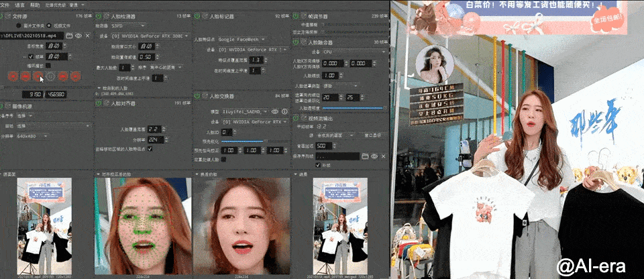Click the eye icon next to Iluyifei_SAEHD model
This screenshot has width=644, height=279.
(275, 111)
